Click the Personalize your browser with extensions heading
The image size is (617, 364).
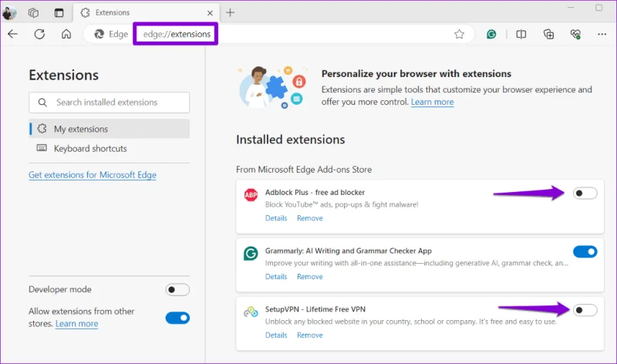pyautogui.click(x=416, y=74)
